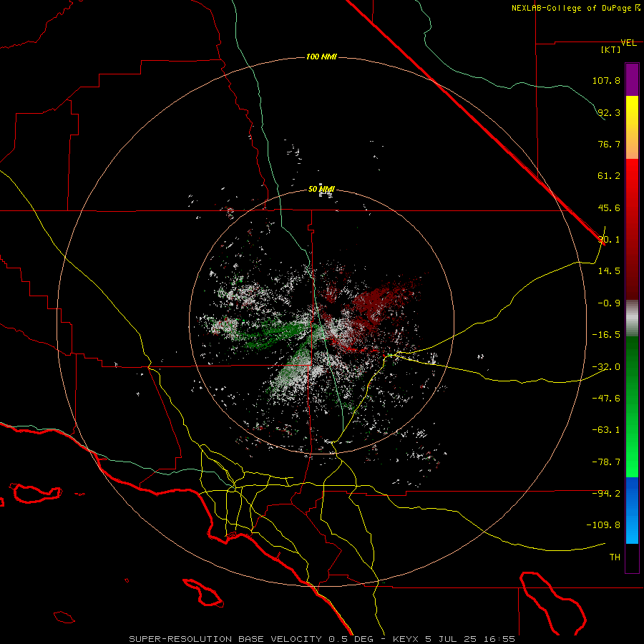Click the VEL legend title
This screenshot has width=644, height=644.
click(628, 43)
